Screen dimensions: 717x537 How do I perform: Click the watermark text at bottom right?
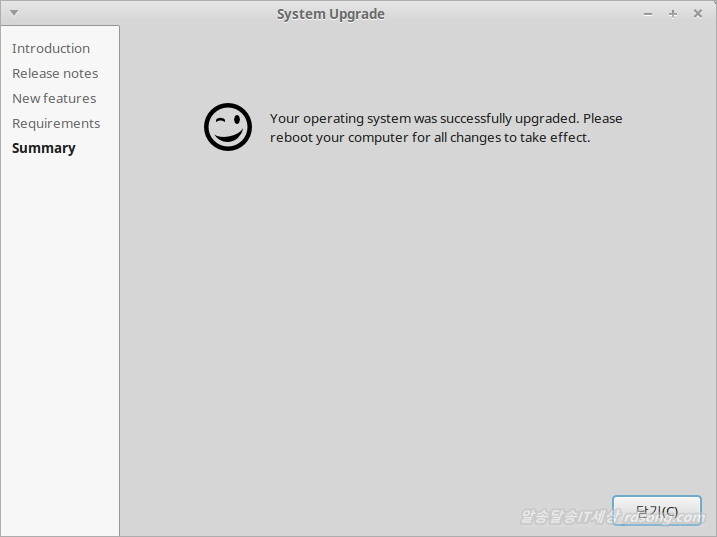pyautogui.click(x=612, y=517)
